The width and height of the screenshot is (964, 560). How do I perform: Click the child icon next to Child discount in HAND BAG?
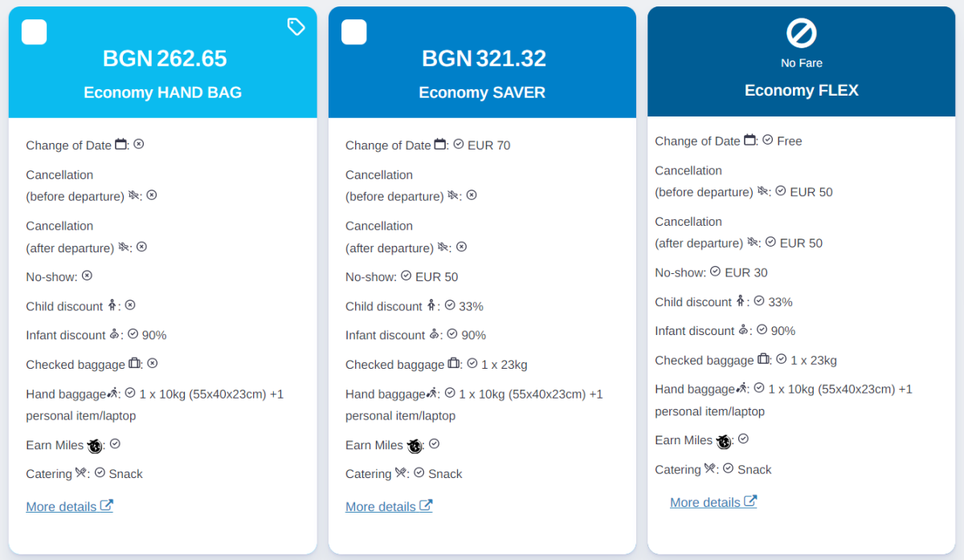[x=112, y=305]
